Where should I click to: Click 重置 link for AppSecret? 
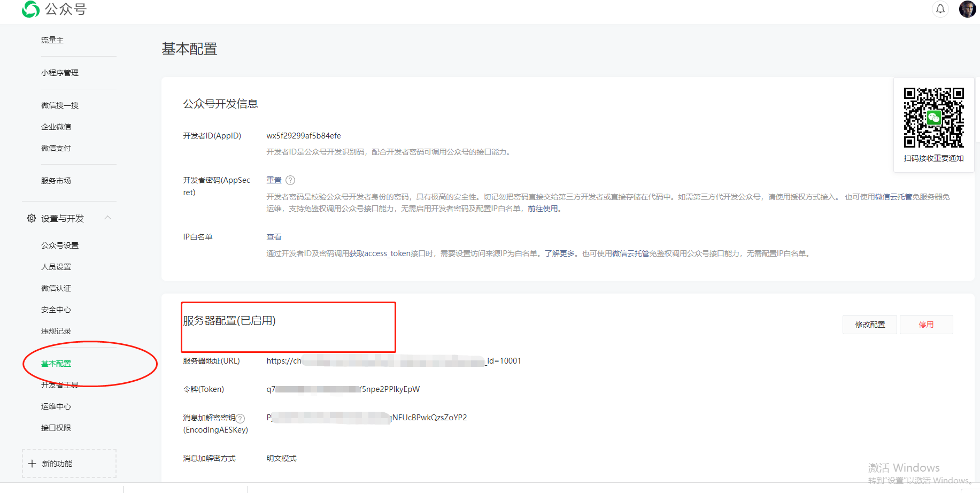pyautogui.click(x=274, y=180)
